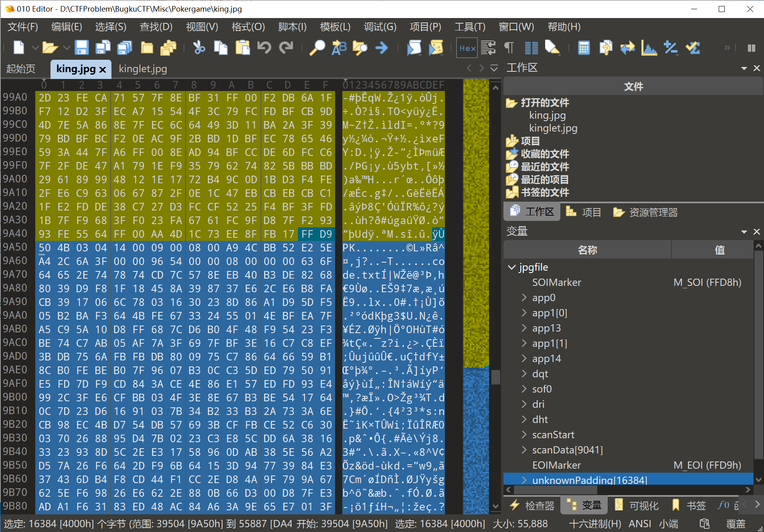
Task: Expand the app0 struct node
Action: click(x=524, y=297)
